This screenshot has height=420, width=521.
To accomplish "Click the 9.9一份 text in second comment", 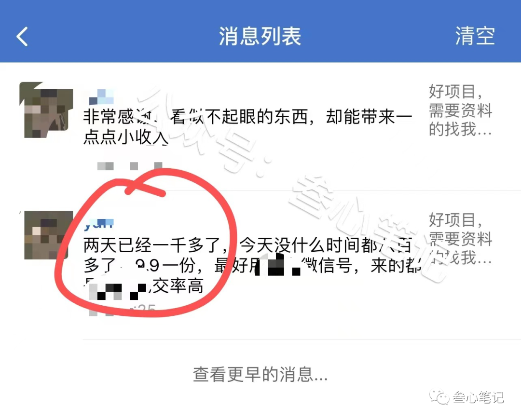I will click(165, 266).
